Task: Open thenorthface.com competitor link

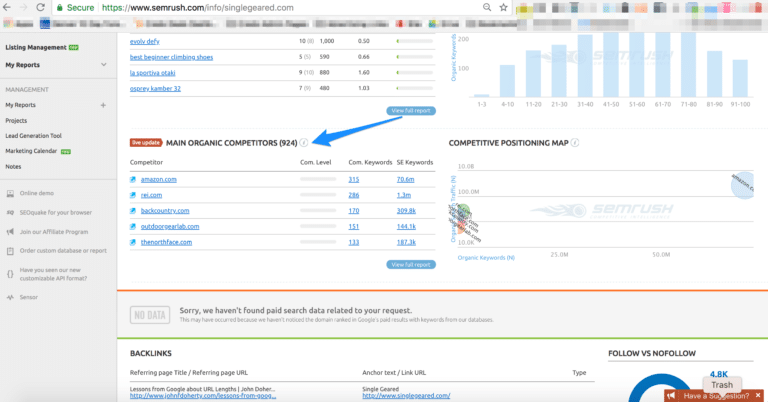Action: 167,242
